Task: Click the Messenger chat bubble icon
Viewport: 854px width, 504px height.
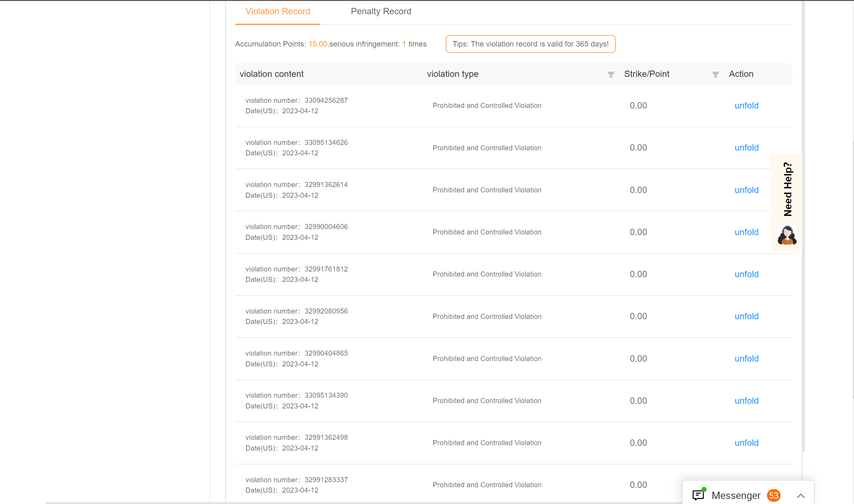Action: coord(698,495)
